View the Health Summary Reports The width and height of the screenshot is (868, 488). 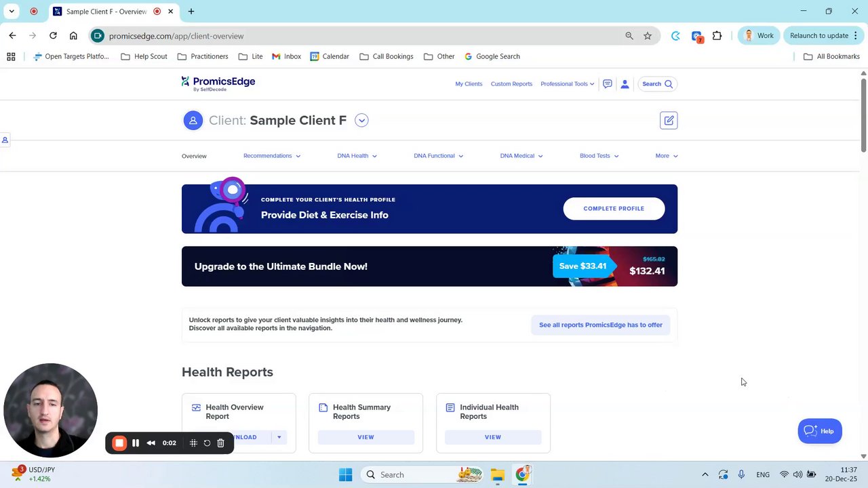366,437
